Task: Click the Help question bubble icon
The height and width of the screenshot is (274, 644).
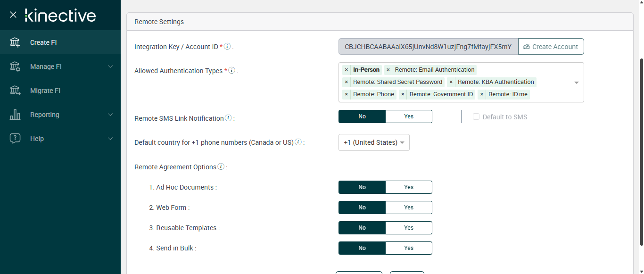Action: click(x=15, y=139)
